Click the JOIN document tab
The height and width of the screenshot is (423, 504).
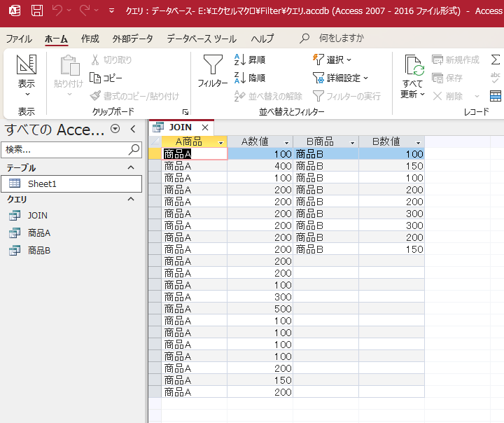click(181, 127)
